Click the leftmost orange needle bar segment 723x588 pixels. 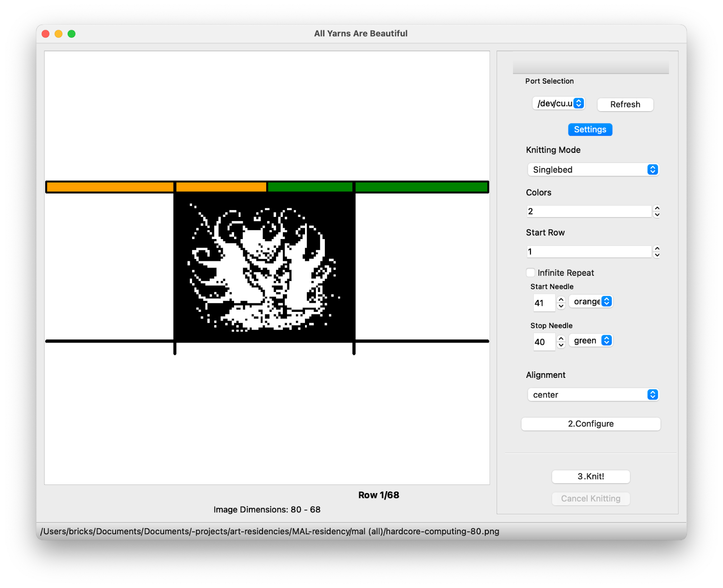tap(110, 187)
